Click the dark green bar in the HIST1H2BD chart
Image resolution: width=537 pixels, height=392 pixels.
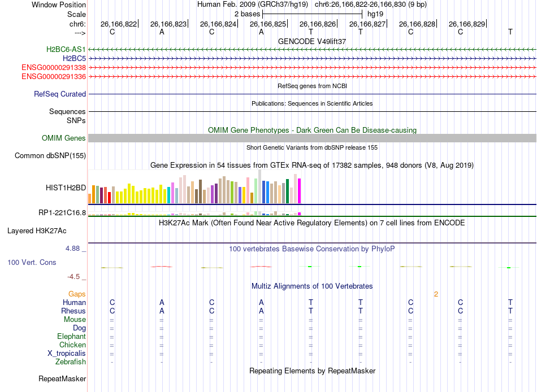(x=287, y=191)
